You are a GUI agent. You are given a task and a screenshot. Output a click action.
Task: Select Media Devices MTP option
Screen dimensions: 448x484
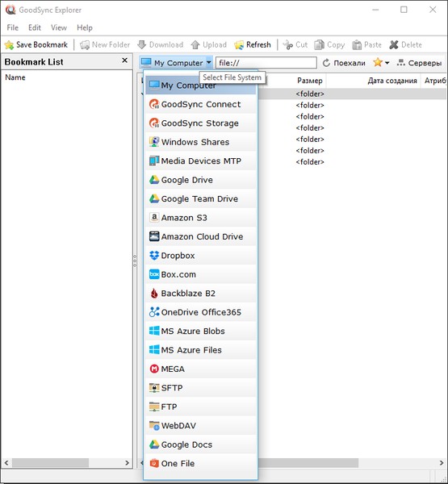[x=200, y=161]
